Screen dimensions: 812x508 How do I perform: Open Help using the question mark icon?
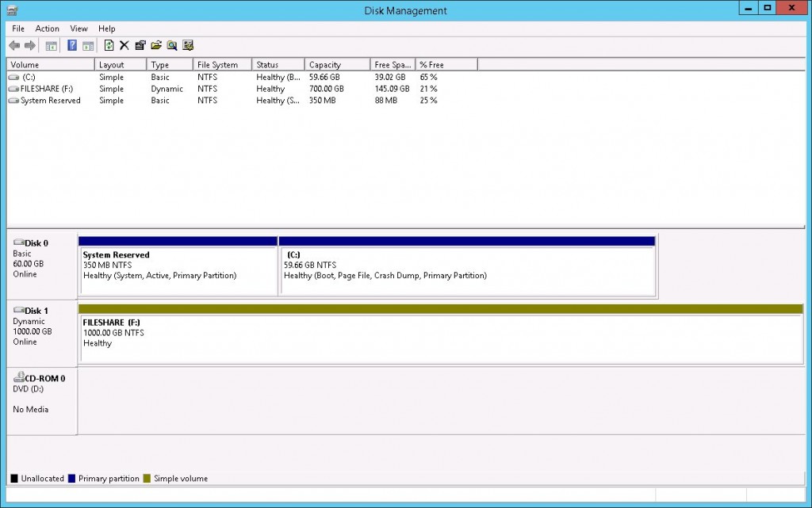pyautogui.click(x=72, y=45)
